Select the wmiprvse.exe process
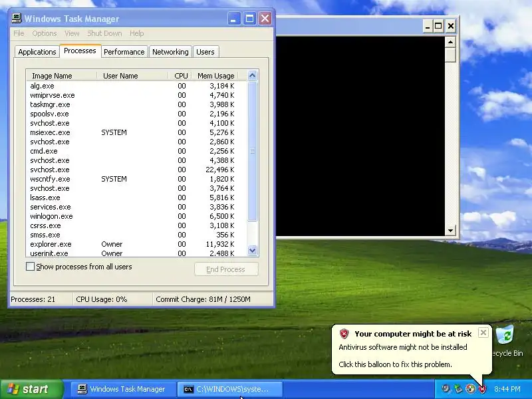 (x=137, y=95)
